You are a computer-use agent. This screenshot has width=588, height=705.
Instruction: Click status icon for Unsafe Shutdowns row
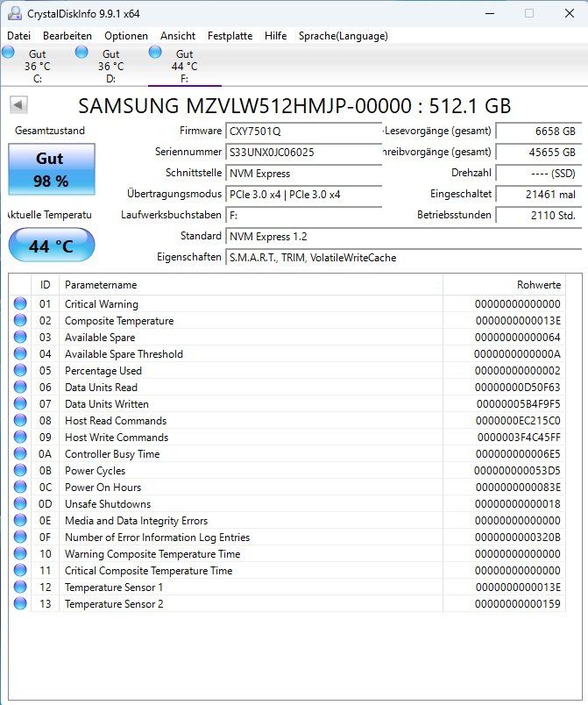click(20, 503)
